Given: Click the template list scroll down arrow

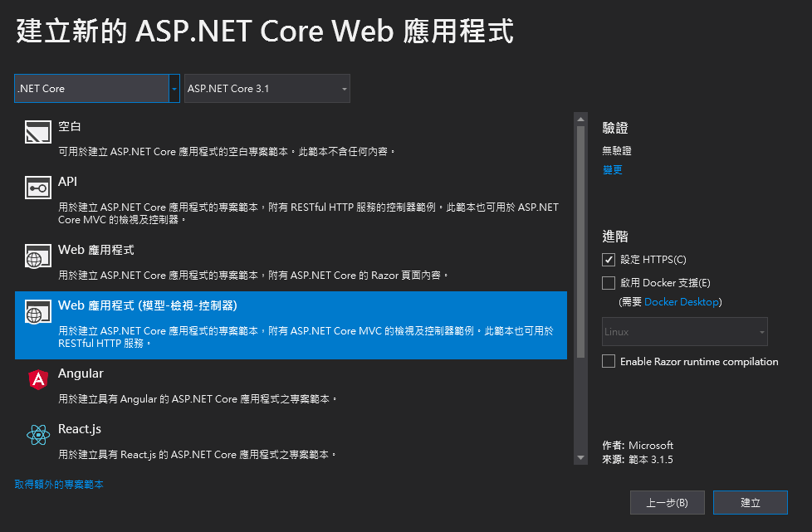Looking at the screenshot, I should (580, 458).
